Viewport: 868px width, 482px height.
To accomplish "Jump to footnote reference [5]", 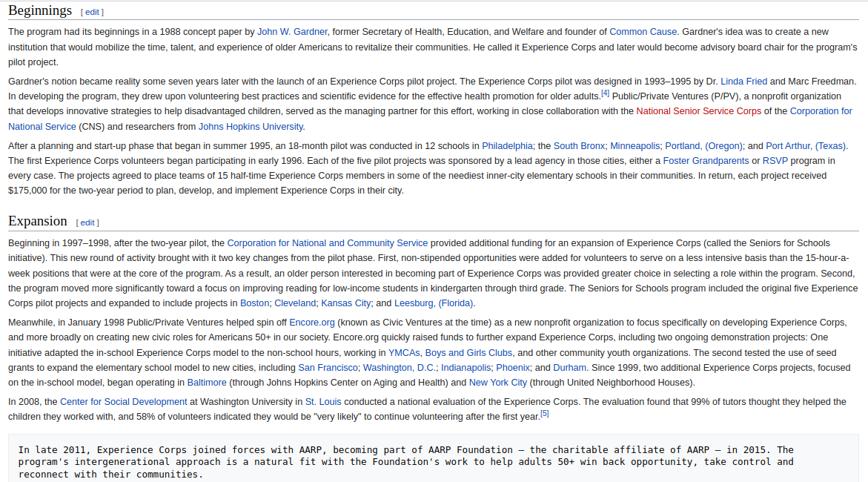I will tap(545, 413).
